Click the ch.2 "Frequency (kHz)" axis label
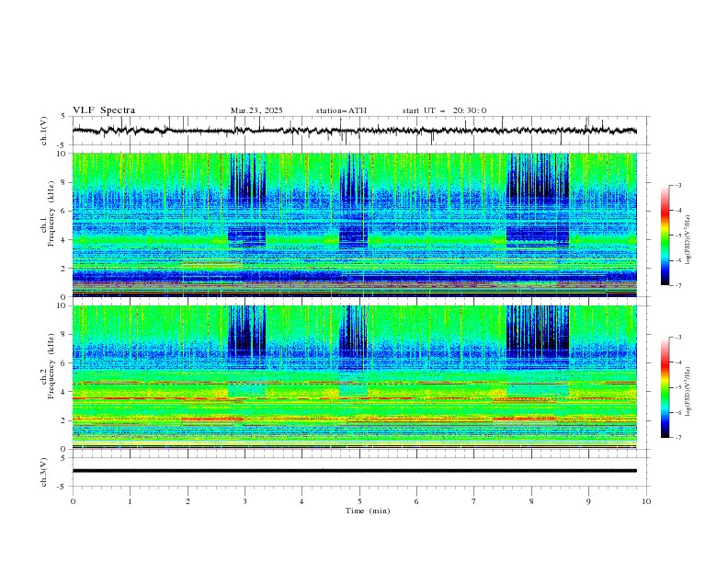728x563 pixels. [51, 366]
